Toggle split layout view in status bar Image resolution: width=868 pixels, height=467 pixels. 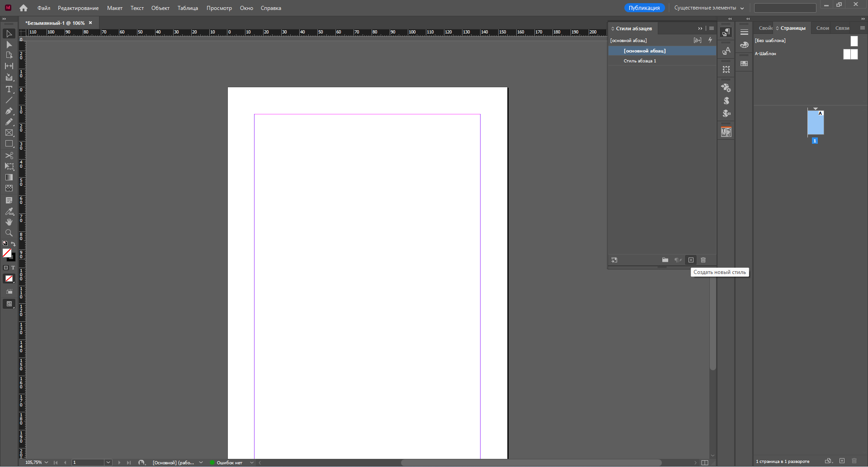tap(704, 462)
